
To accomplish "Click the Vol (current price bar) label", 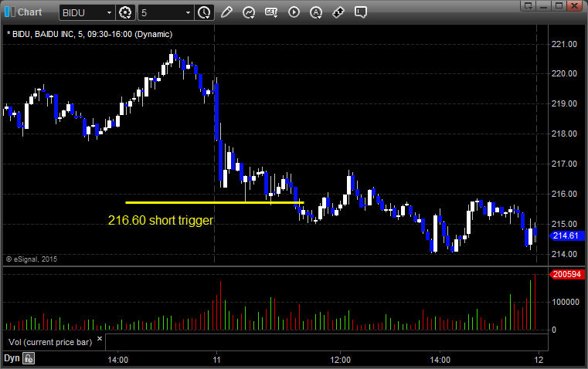I will (x=50, y=342).
